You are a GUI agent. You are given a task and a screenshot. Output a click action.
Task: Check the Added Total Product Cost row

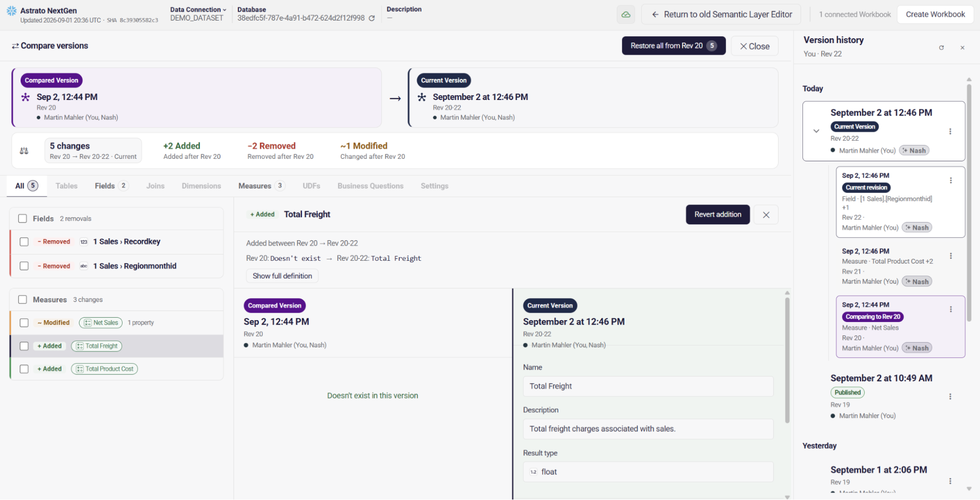tap(24, 369)
